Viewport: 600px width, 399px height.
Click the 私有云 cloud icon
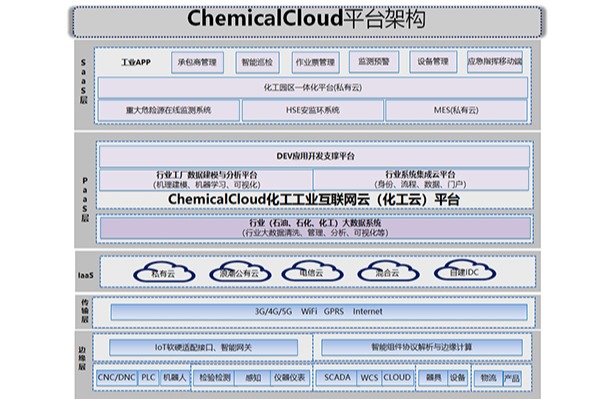(164, 272)
